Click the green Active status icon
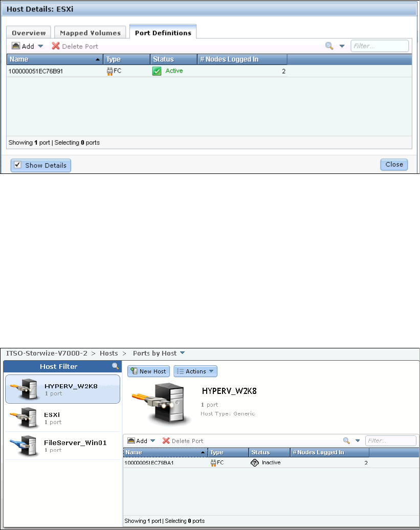420x530 pixels. tap(157, 71)
